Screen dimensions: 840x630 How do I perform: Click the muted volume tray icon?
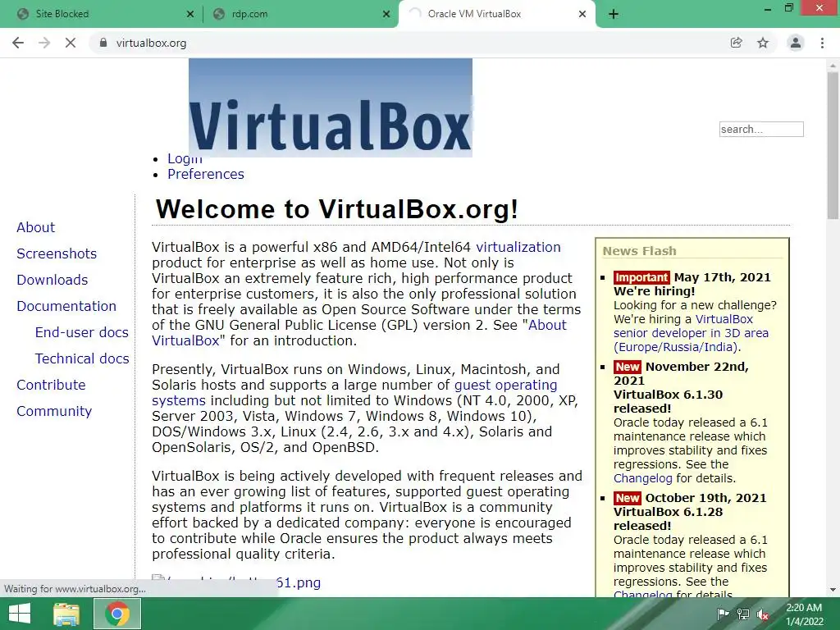pyautogui.click(x=763, y=614)
